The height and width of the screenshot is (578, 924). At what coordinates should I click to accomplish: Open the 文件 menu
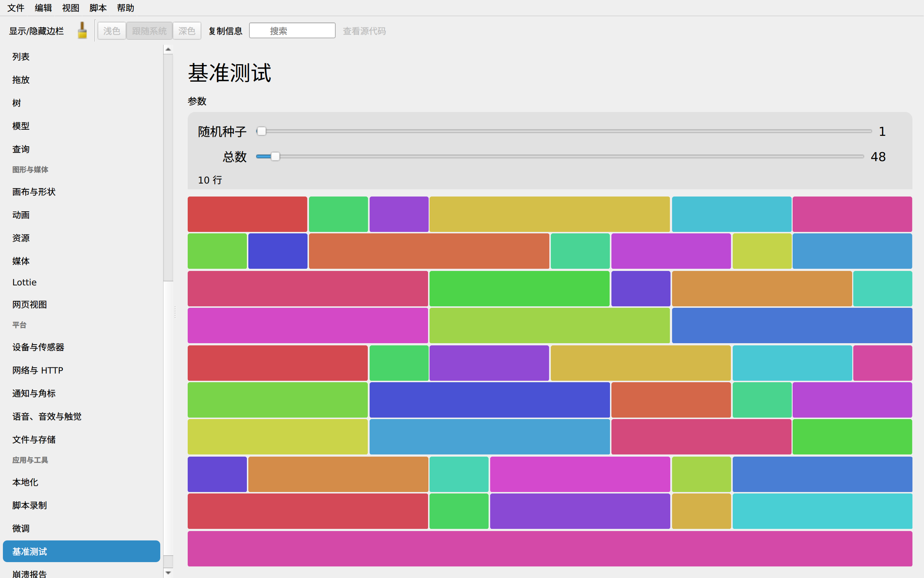tap(16, 8)
